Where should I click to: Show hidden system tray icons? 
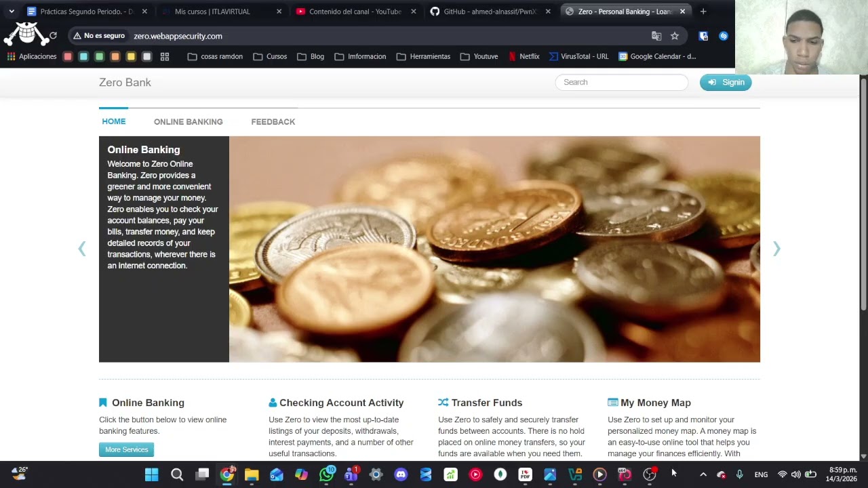pos(703,474)
